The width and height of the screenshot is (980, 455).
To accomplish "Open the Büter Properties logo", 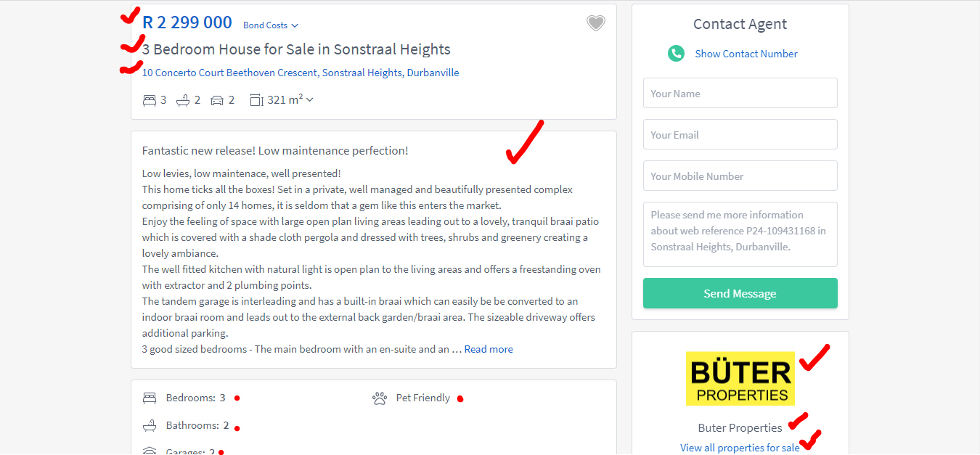I will click(740, 379).
